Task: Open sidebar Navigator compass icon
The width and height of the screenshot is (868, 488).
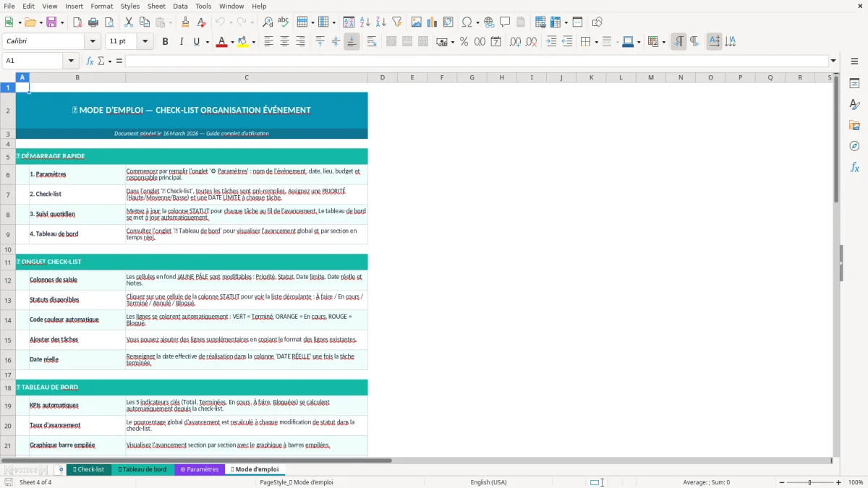Action: click(854, 146)
